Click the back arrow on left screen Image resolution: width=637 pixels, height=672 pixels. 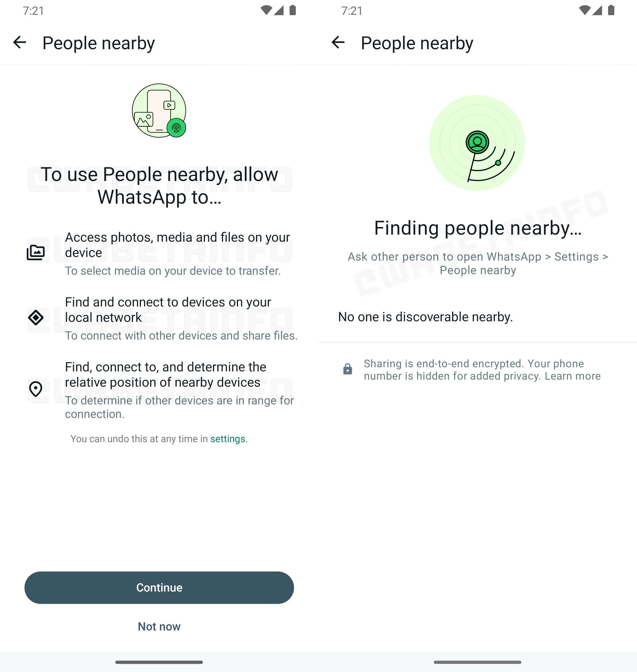point(19,42)
